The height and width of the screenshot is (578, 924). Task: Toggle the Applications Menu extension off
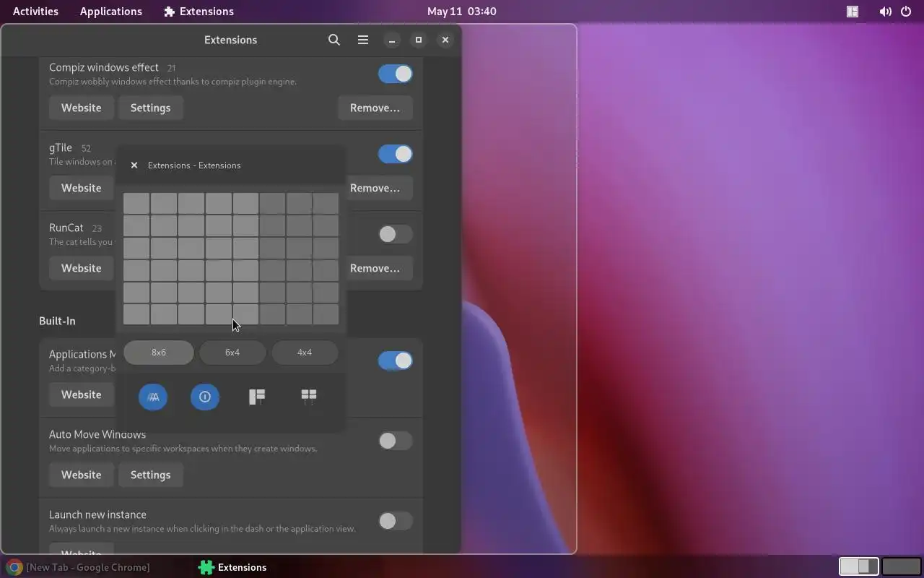click(x=395, y=361)
